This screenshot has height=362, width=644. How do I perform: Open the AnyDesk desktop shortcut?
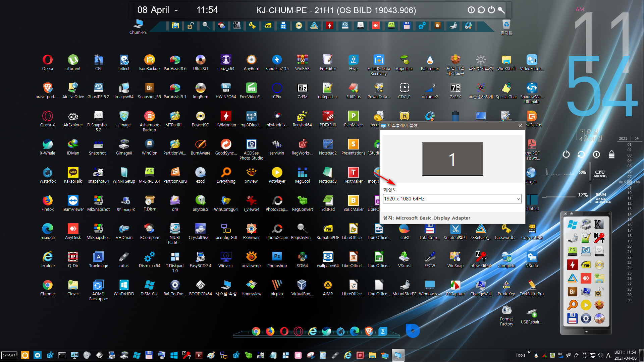click(x=73, y=231)
